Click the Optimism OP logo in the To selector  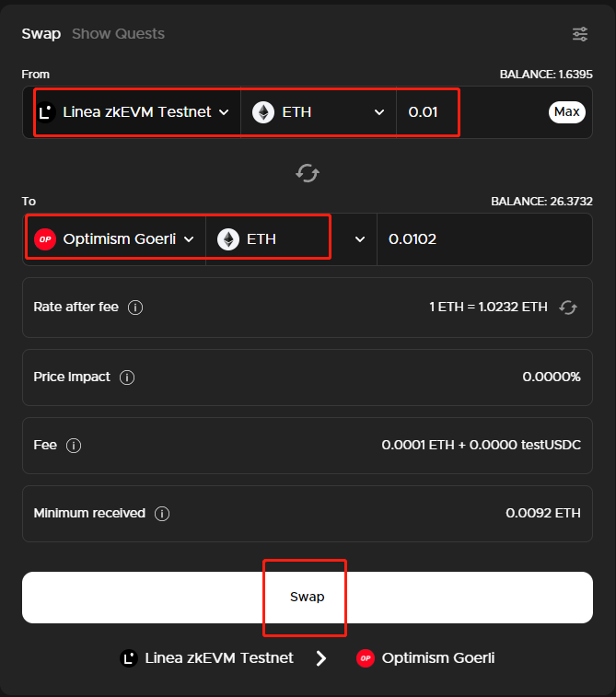(x=45, y=239)
